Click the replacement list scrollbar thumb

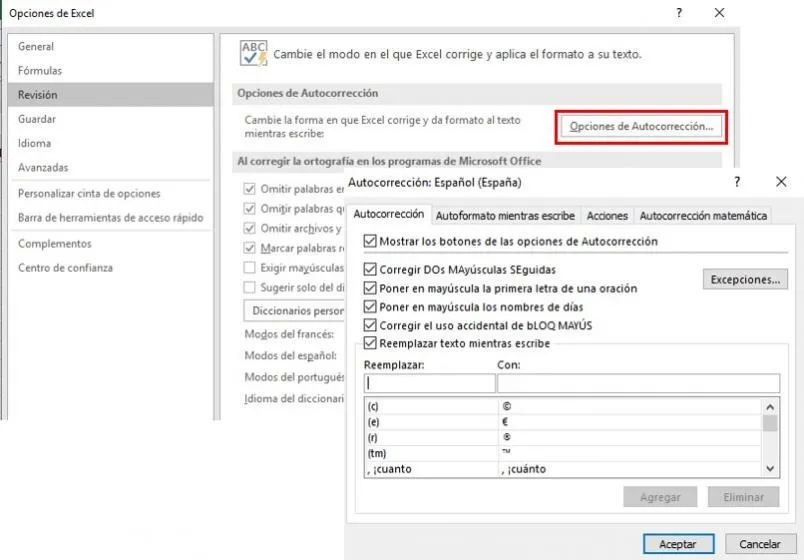click(770, 424)
